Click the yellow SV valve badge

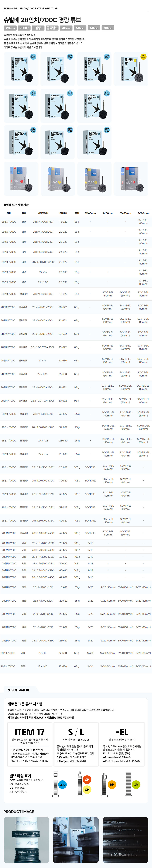coord(87,790)
